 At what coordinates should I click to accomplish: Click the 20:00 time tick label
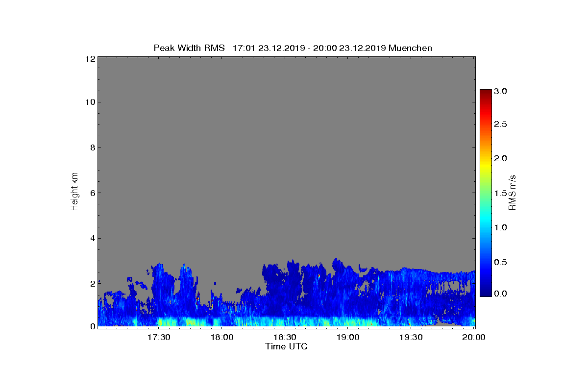[474, 338]
